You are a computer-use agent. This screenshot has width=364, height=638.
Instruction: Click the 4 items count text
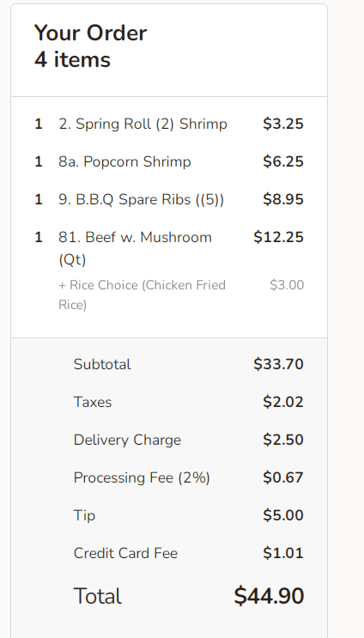coord(72,59)
